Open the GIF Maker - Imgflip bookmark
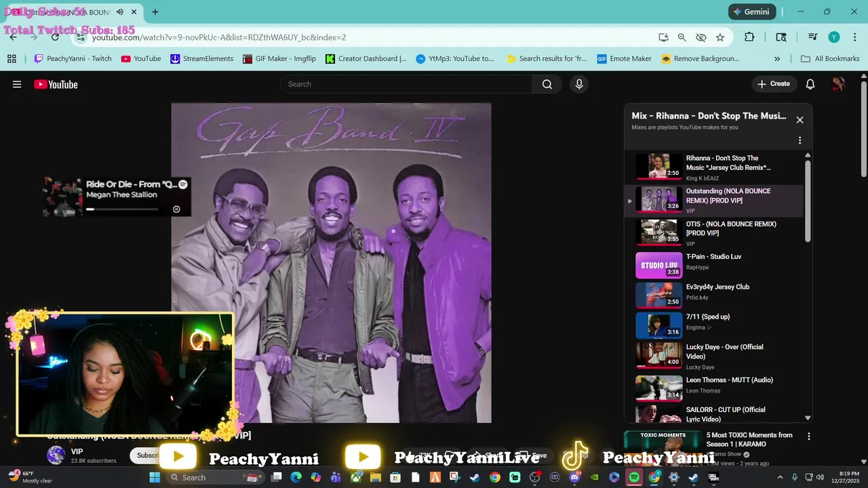The width and height of the screenshot is (868, 488). (279, 59)
